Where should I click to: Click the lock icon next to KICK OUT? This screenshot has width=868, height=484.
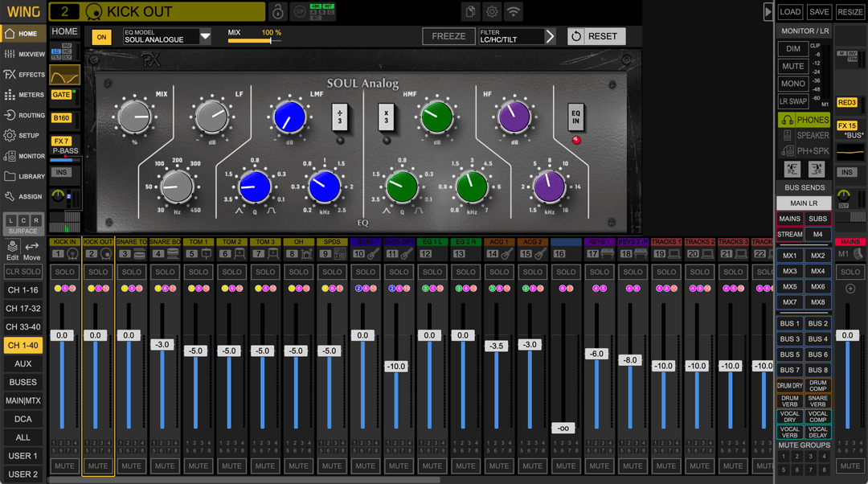pos(277,11)
